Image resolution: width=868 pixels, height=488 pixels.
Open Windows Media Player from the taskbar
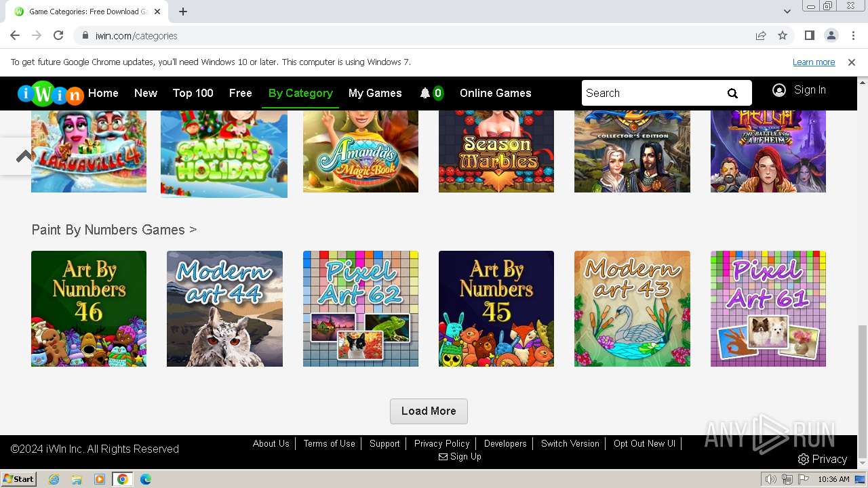pos(100,479)
